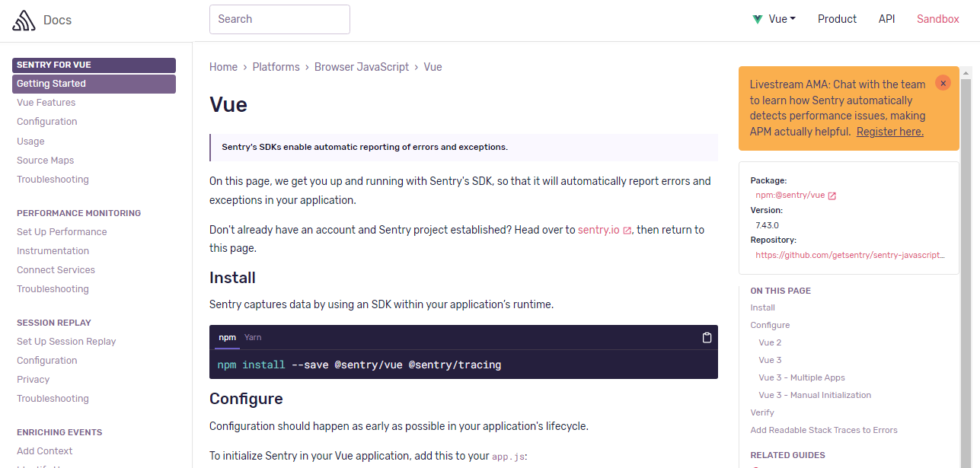This screenshot has width=980, height=468.
Task: Open the API menu item
Action: 886,19
